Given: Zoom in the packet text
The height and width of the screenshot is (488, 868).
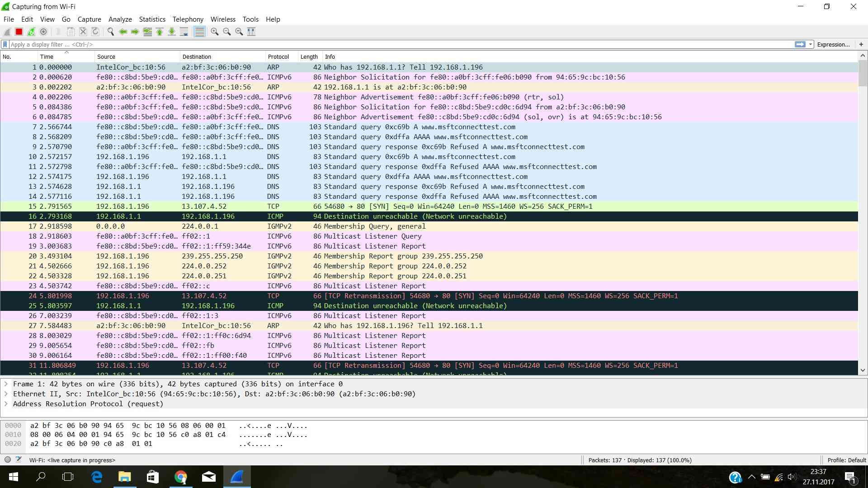Looking at the screenshot, I should [x=215, y=32].
